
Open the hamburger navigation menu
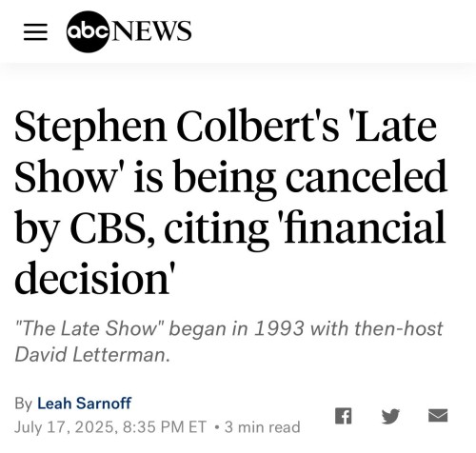click(35, 32)
